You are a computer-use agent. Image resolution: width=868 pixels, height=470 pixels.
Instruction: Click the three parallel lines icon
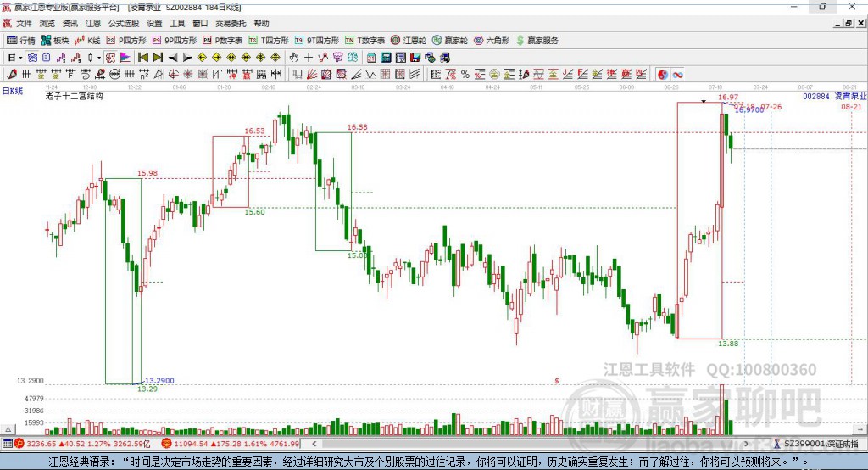pos(415,75)
